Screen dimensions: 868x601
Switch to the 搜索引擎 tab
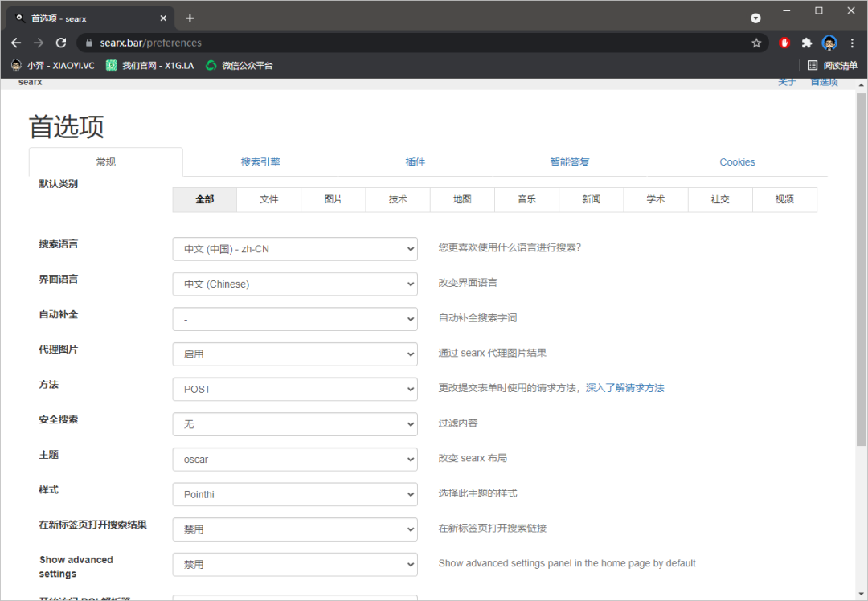260,162
